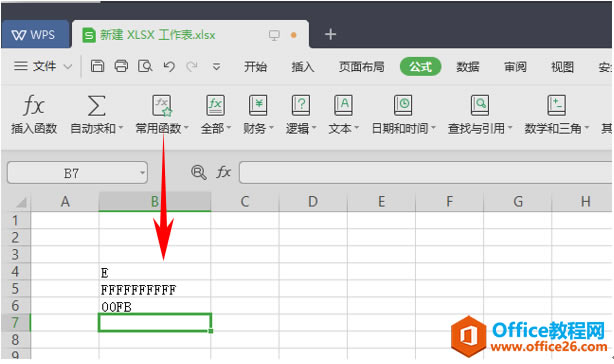The image size is (614, 364).
Task: Expand the 数学和三角 dropdown arrow
Action: (586, 128)
